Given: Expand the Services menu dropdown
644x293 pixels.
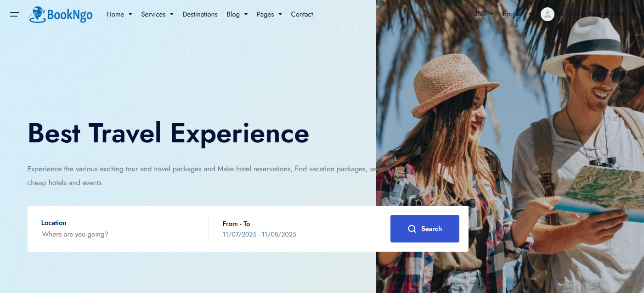Looking at the screenshot, I should coord(157,14).
